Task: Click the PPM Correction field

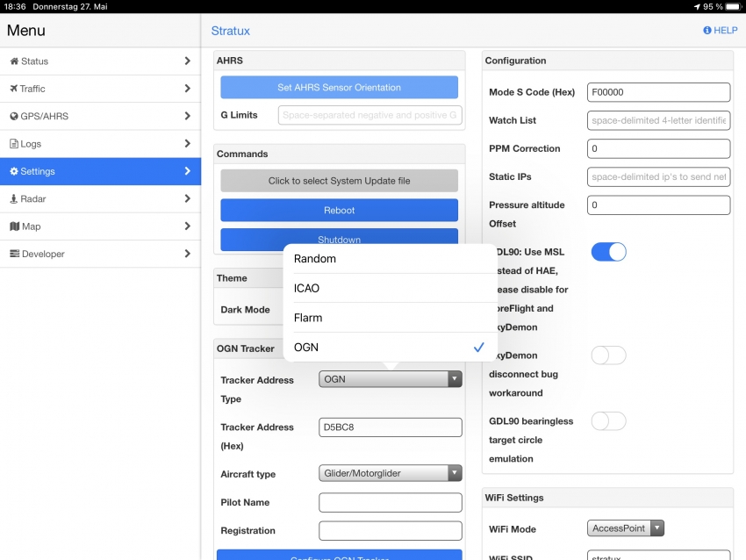Action: tap(658, 148)
